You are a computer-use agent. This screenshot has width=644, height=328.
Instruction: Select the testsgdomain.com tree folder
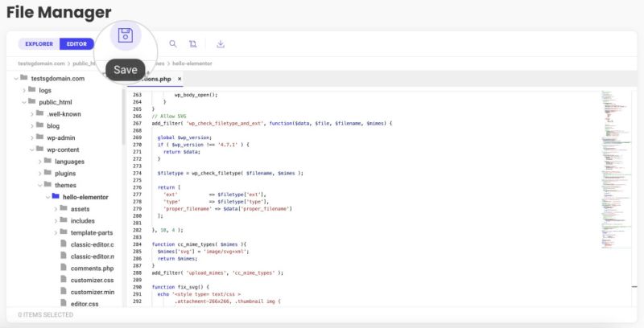tap(58, 78)
